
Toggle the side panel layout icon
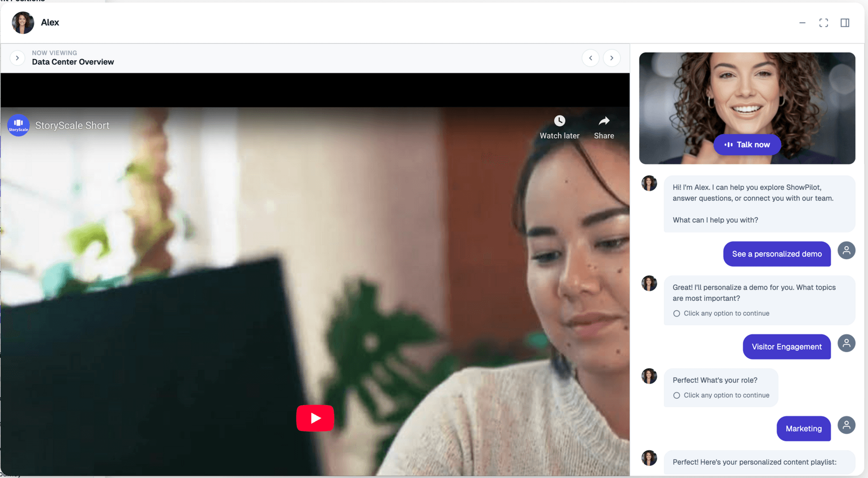[x=845, y=22]
